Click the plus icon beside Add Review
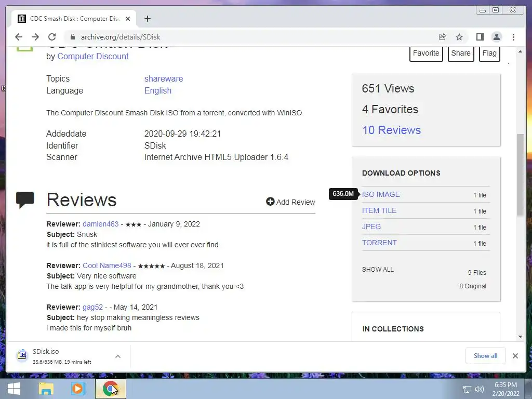Viewport: 532px width, 399px height. pyautogui.click(x=270, y=202)
